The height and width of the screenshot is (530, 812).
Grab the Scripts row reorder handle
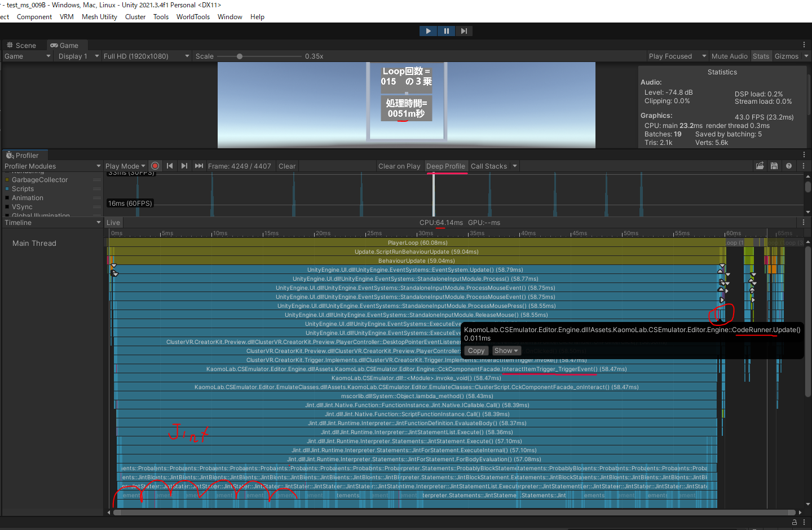coord(97,189)
